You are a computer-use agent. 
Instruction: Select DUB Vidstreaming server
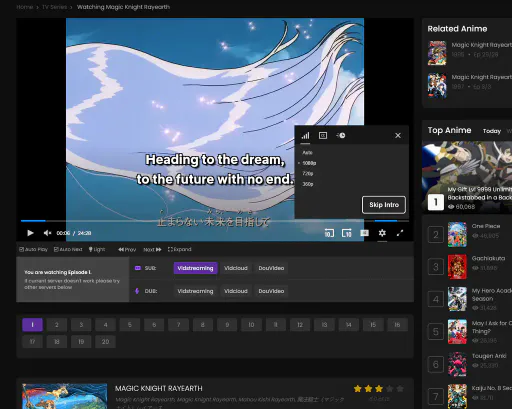pos(195,291)
